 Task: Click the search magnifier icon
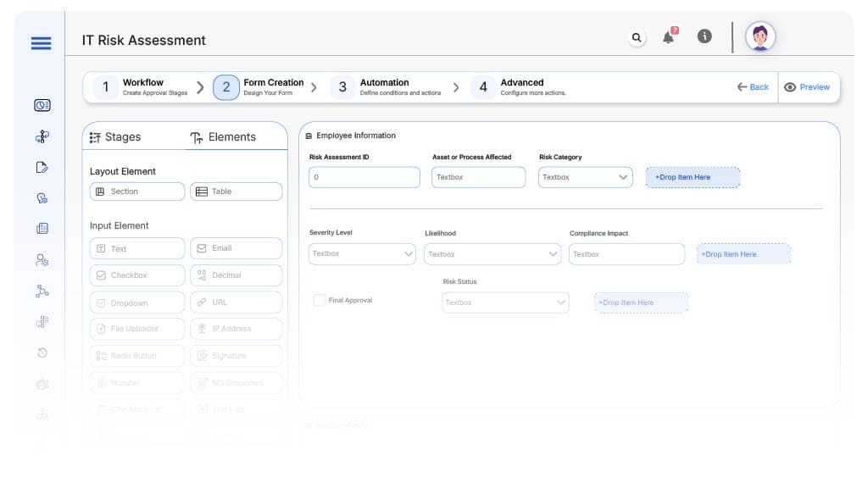pyautogui.click(x=637, y=37)
